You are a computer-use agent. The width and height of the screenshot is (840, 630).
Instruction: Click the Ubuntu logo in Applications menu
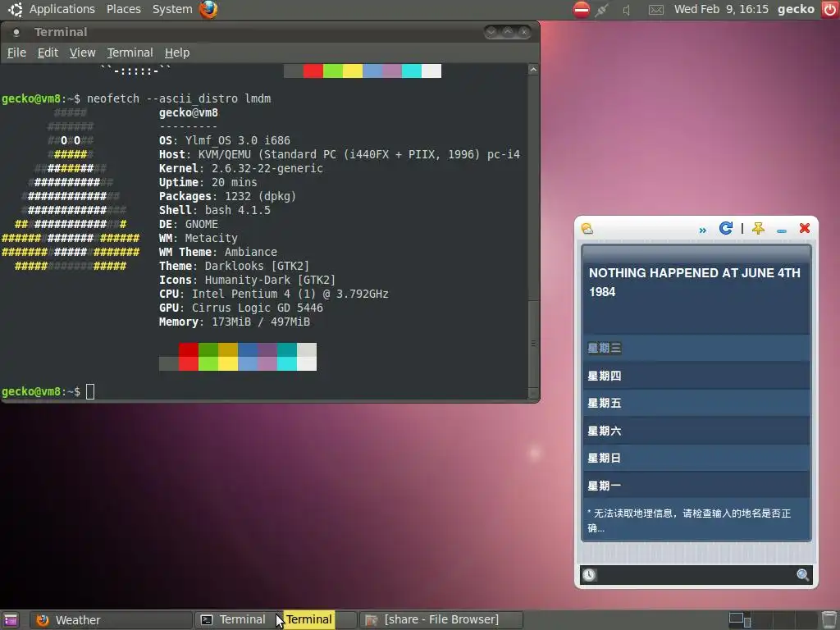click(x=15, y=9)
